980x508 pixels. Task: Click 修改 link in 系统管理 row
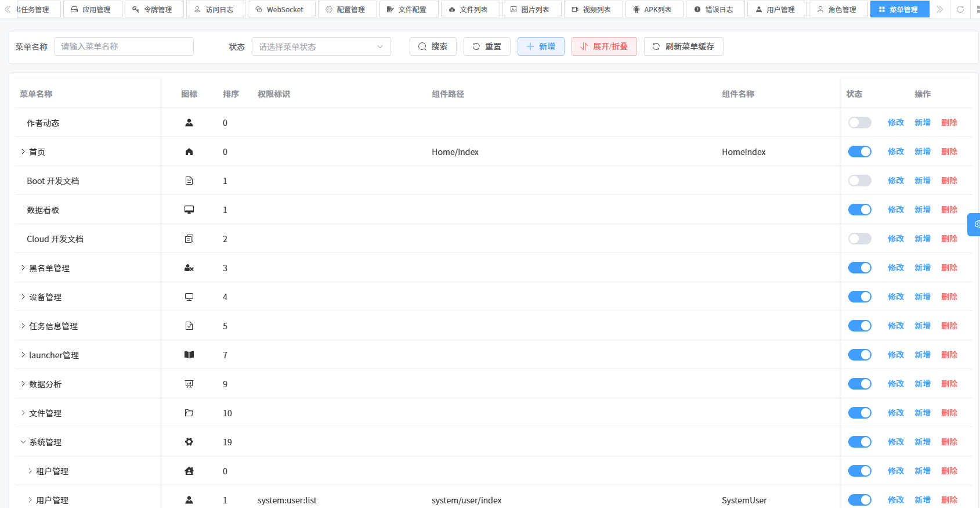coord(896,442)
